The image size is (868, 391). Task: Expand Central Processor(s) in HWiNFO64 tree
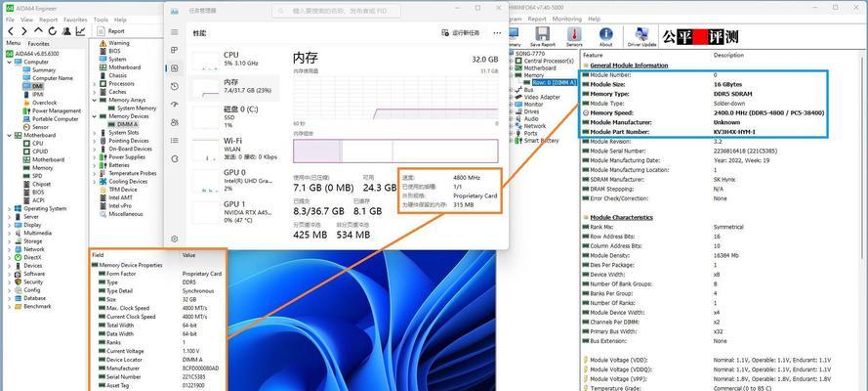(511, 61)
